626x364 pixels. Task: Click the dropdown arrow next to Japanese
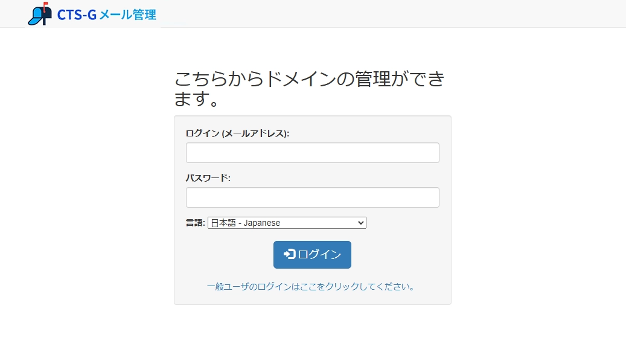pyautogui.click(x=360, y=222)
